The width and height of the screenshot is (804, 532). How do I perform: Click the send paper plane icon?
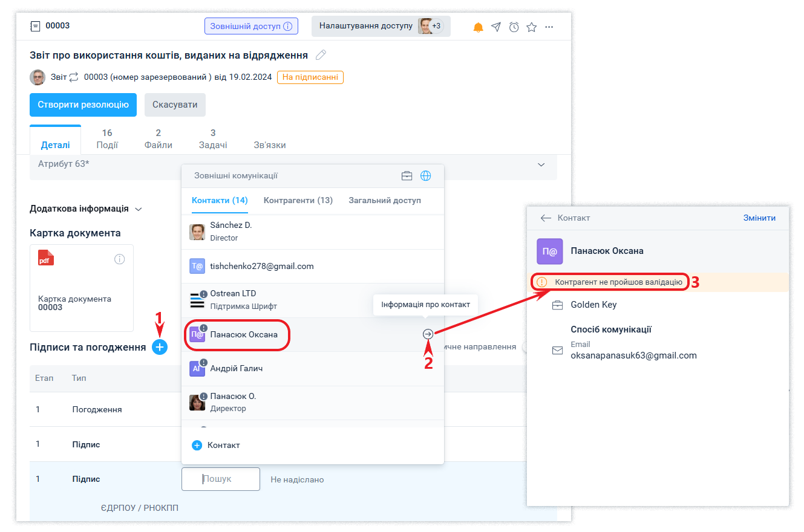496,27
